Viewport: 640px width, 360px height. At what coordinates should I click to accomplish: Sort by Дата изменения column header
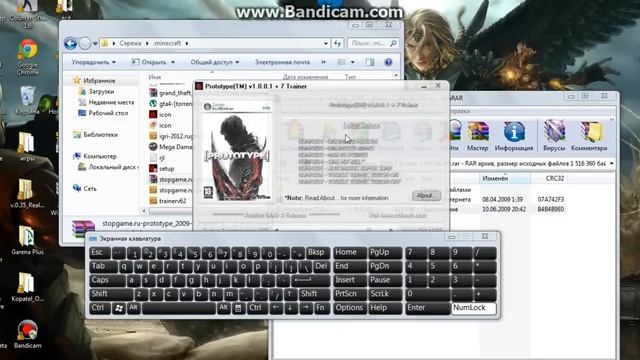point(305,77)
